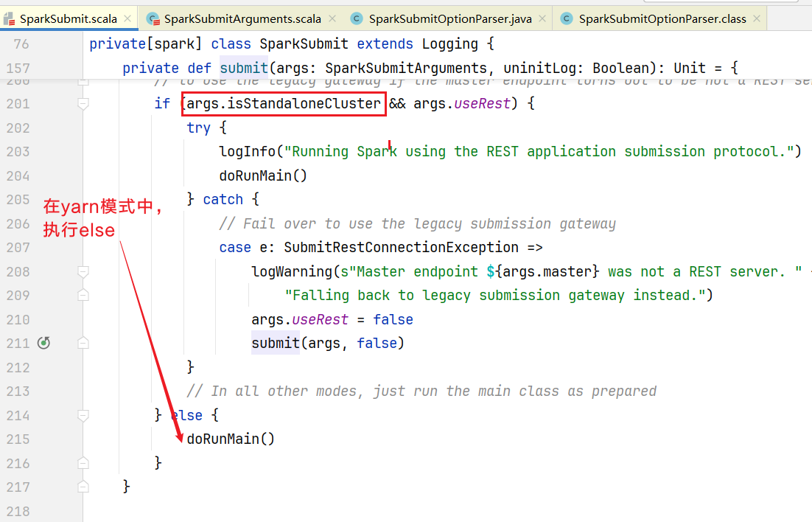812x522 pixels.
Task: Click the recursive call gutter icon on line 211
Action: click(x=44, y=343)
